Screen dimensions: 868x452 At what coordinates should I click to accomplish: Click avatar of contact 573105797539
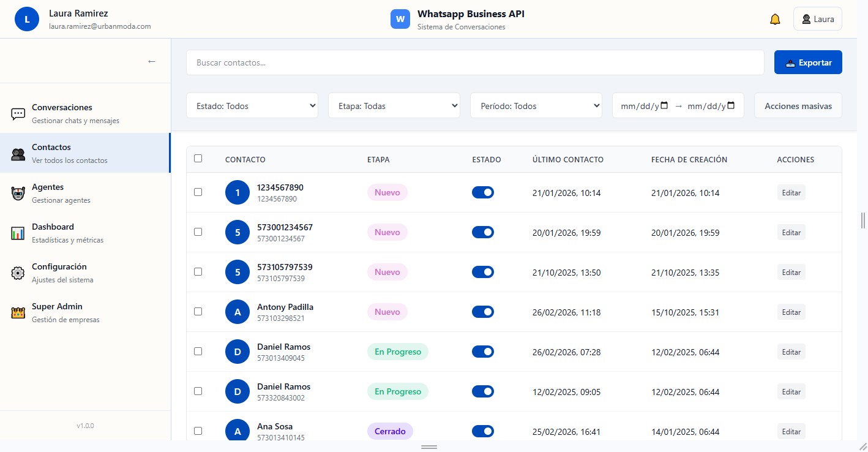click(x=238, y=272)
